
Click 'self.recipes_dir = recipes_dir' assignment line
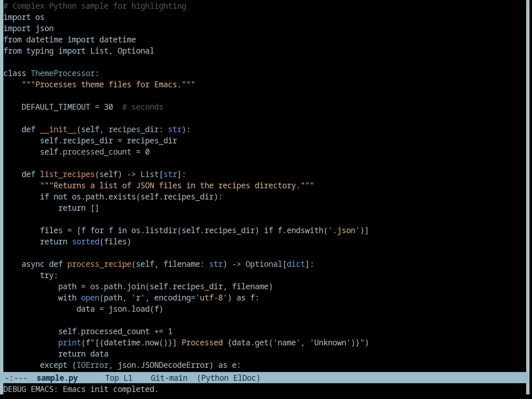click(108, 140)
